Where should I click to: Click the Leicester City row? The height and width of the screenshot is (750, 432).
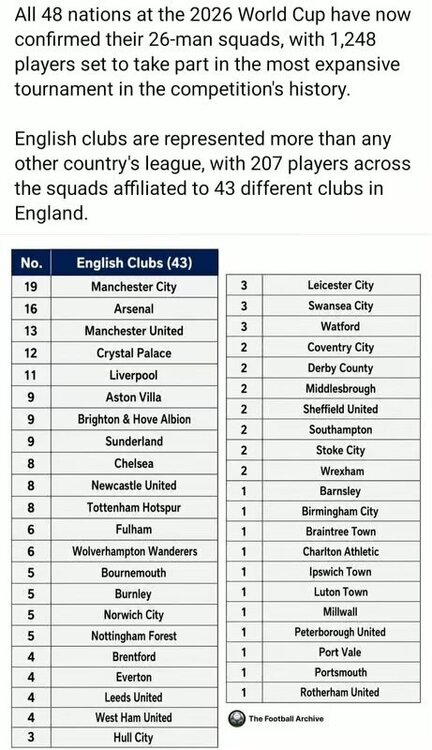(x=323, y=285)
